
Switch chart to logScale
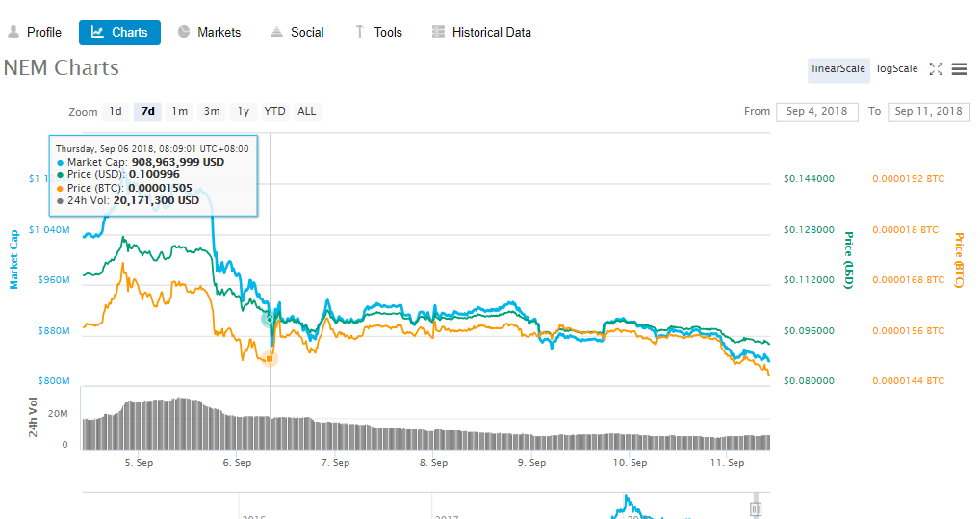tap(897, 68)
